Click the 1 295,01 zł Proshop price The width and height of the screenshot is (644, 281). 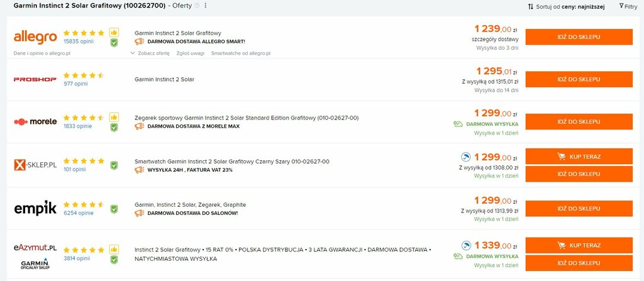[497, 72]
